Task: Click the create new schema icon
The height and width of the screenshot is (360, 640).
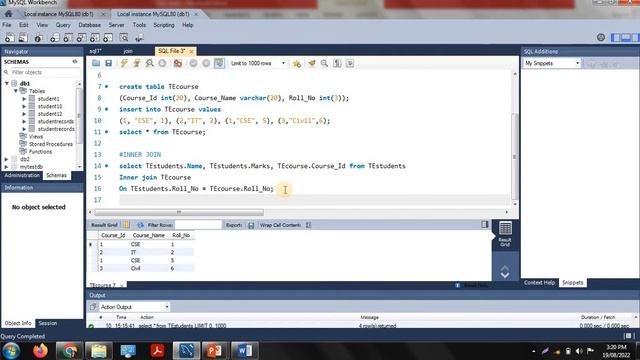Action: [x=54, y=38]
